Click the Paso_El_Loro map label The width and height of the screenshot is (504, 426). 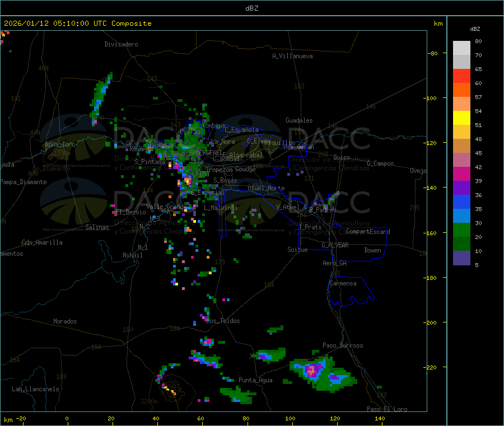tap(387, 409)
